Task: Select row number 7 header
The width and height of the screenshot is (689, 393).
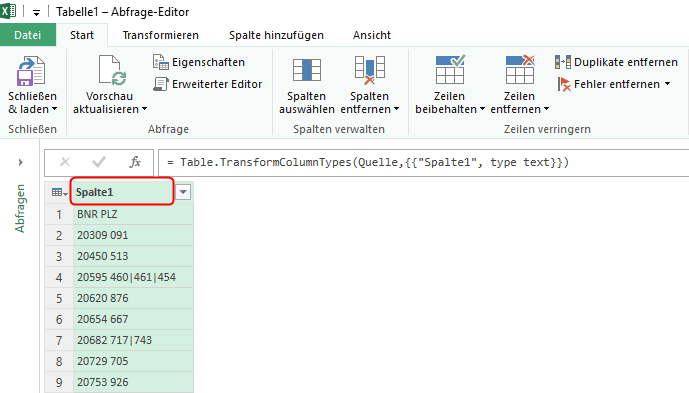Action: [59, 340]
